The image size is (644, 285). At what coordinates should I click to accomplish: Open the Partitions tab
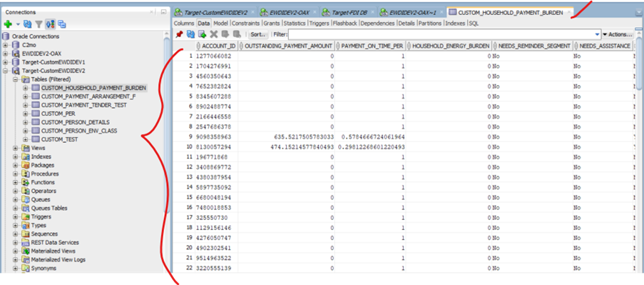430,24
